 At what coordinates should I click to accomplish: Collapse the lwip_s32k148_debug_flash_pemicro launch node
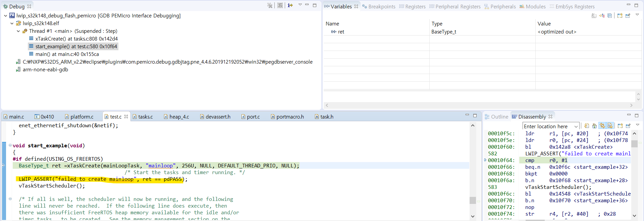pos(5,16)
